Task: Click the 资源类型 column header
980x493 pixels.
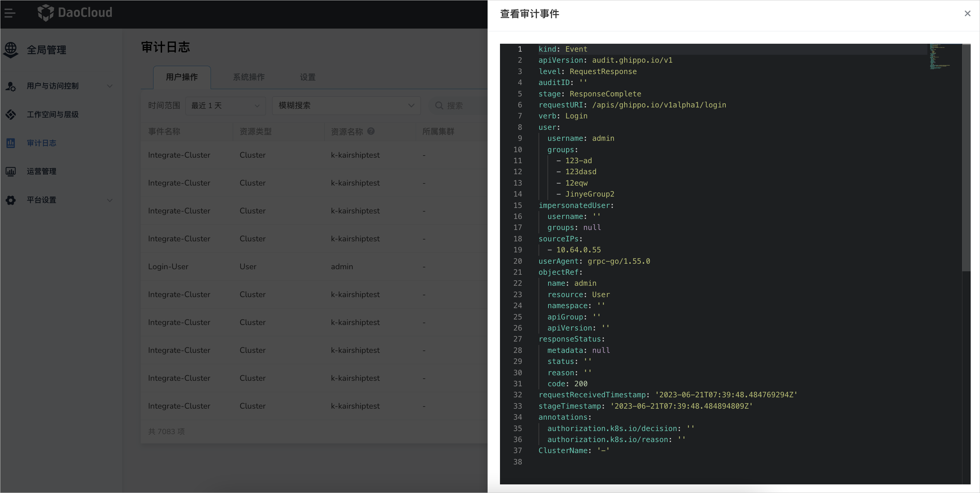Action: coord(255,131)
